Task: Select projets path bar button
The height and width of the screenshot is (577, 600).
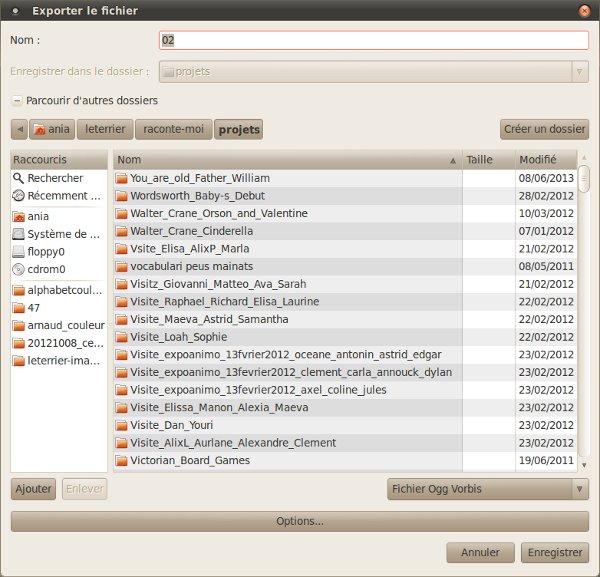Action: coord(238,129)
